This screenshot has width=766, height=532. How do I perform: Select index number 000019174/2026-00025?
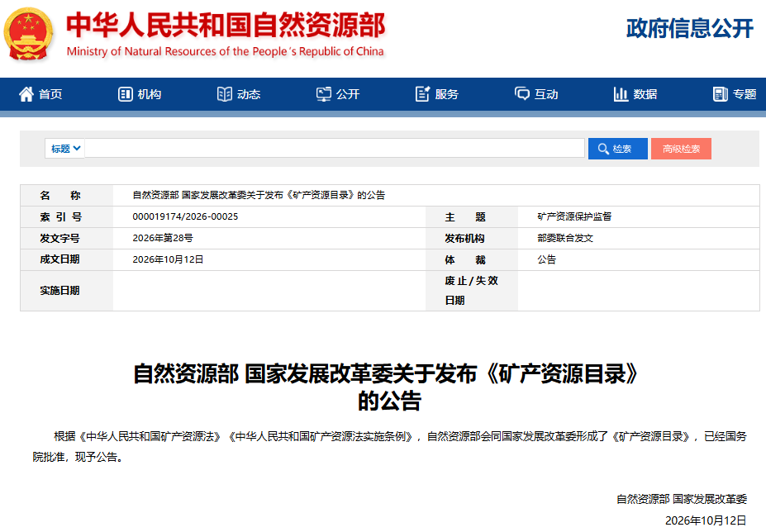[x=185, y=216]
